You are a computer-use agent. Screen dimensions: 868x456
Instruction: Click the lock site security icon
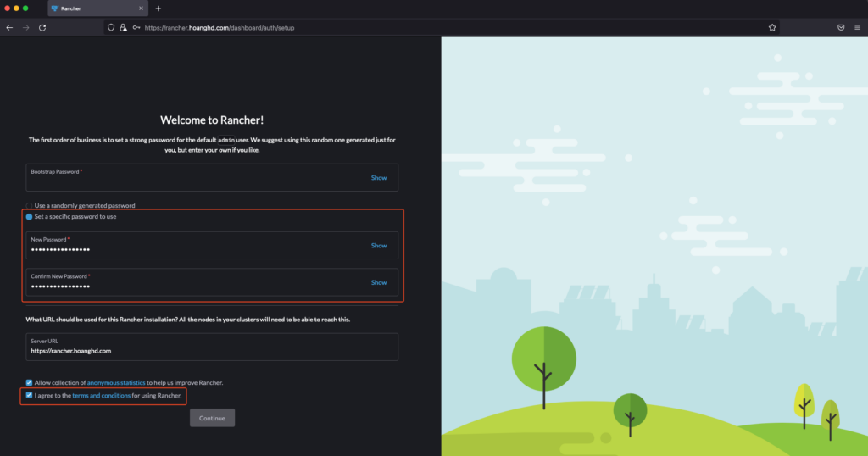124,28
